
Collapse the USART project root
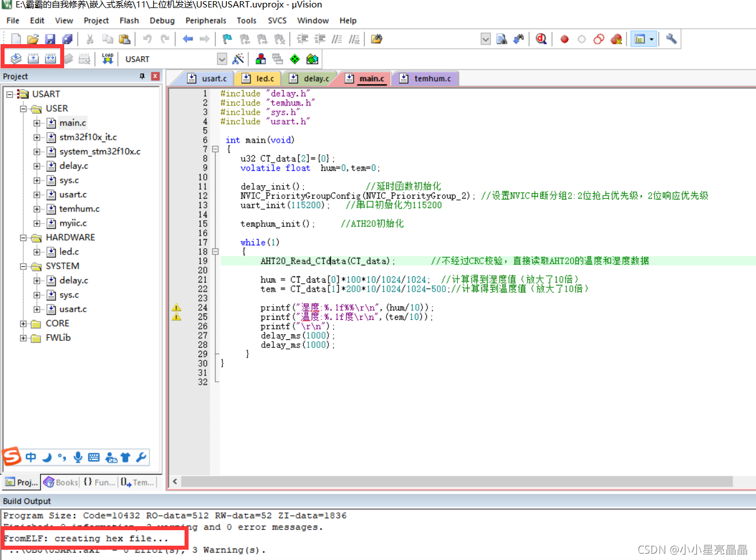pos(10,94)
